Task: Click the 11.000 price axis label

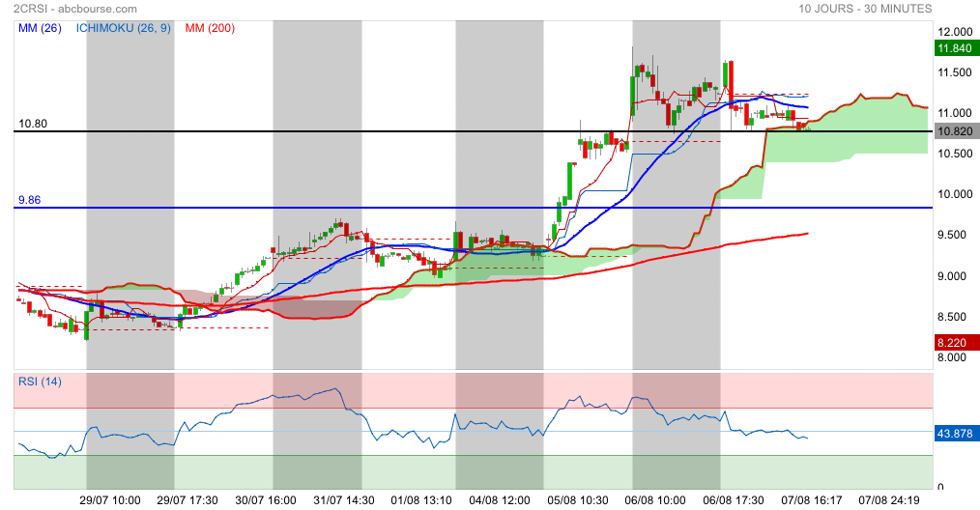Action: click(x=955, y=113)
